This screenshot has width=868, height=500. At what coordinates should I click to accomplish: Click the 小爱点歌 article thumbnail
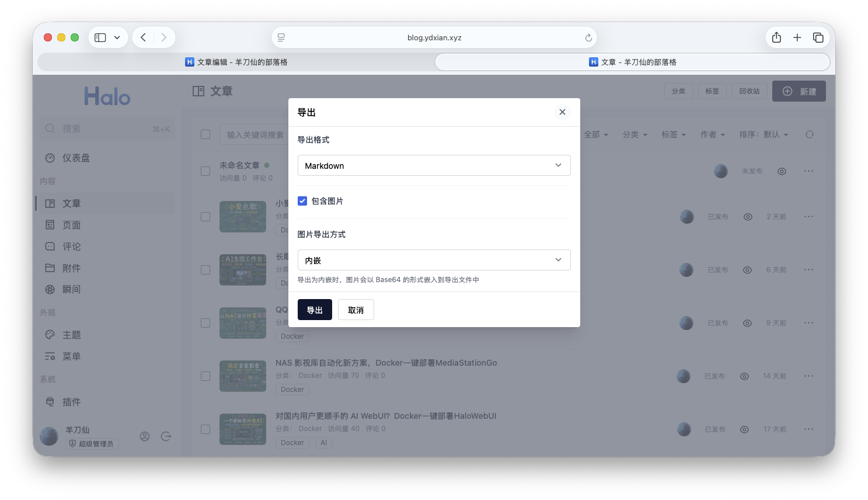[243, 217]
